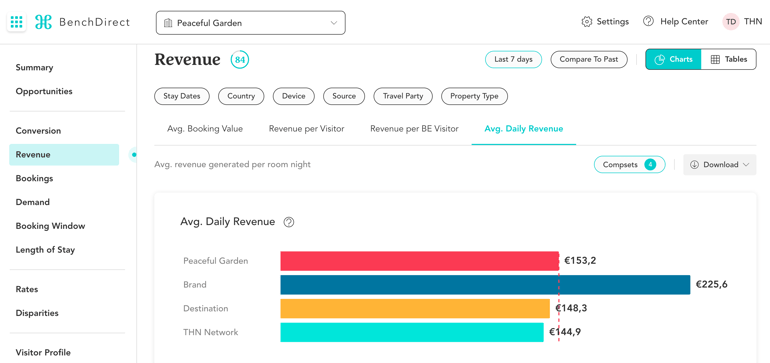Open the Download dropdown
This screenshot has height=363, width=770.
[x=719, y=165]
